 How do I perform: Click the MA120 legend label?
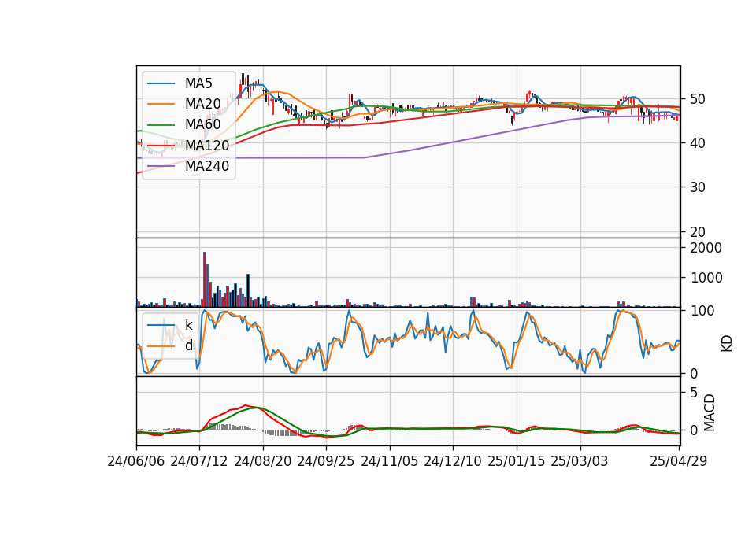click(x=207, y=145)
